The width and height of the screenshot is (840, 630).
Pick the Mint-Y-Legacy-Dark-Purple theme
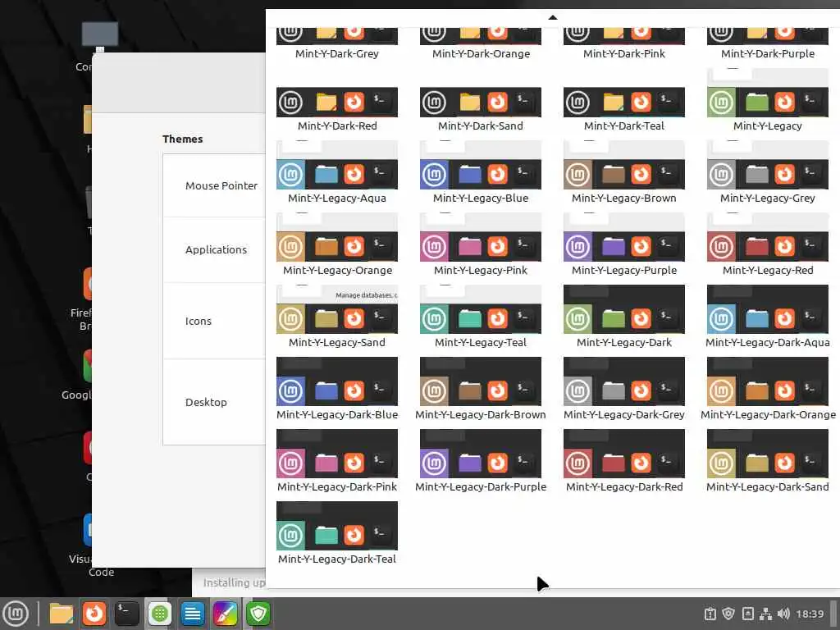[x=481, y=462]
